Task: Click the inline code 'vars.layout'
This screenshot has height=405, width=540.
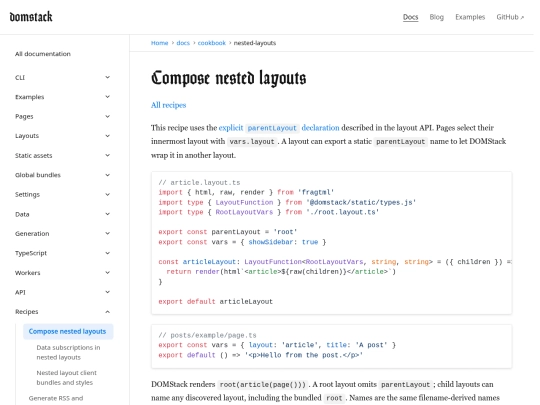Action: 252,142
